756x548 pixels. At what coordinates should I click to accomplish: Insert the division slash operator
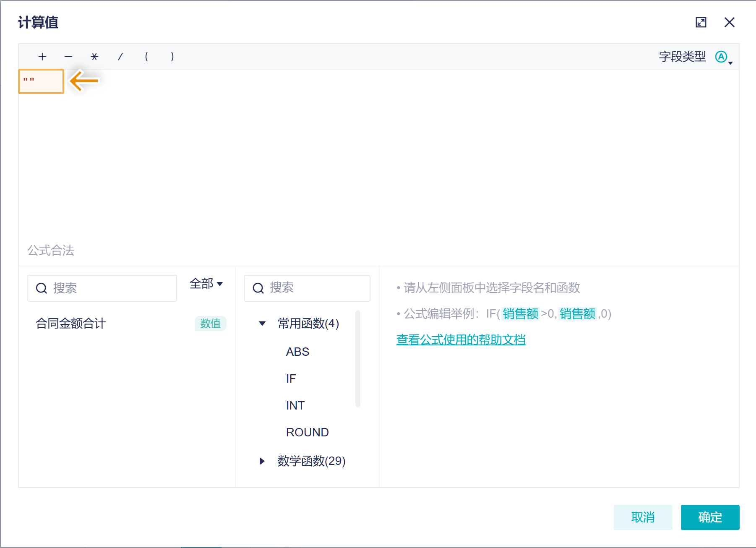(120, 57)
